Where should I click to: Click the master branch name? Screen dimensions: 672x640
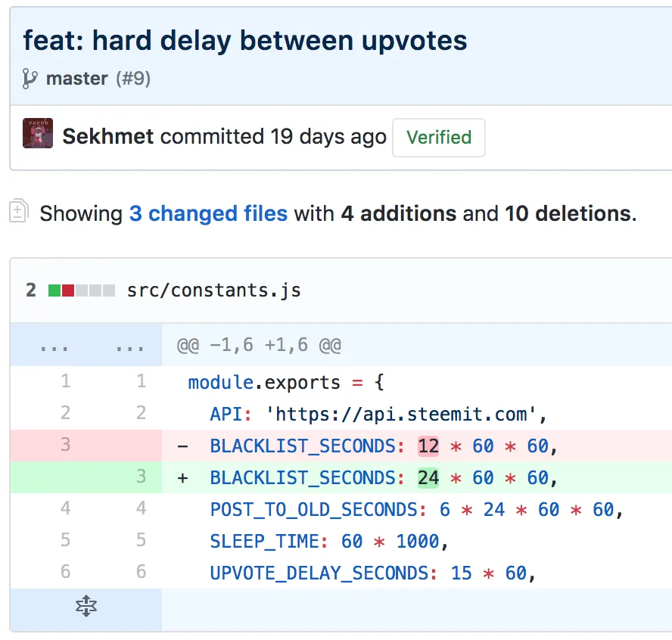click(76, 78)
